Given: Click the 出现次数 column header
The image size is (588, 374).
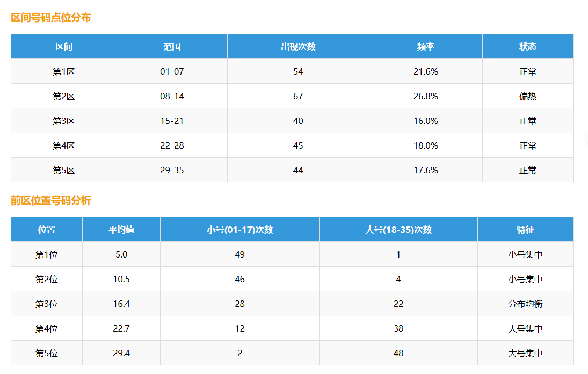Looking at the screenshot, I should pos(298,47).
